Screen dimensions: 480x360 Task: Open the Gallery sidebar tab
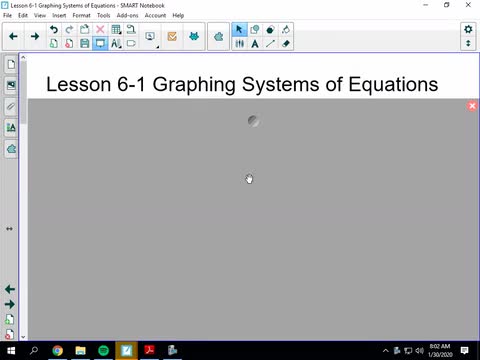[11, 85]
